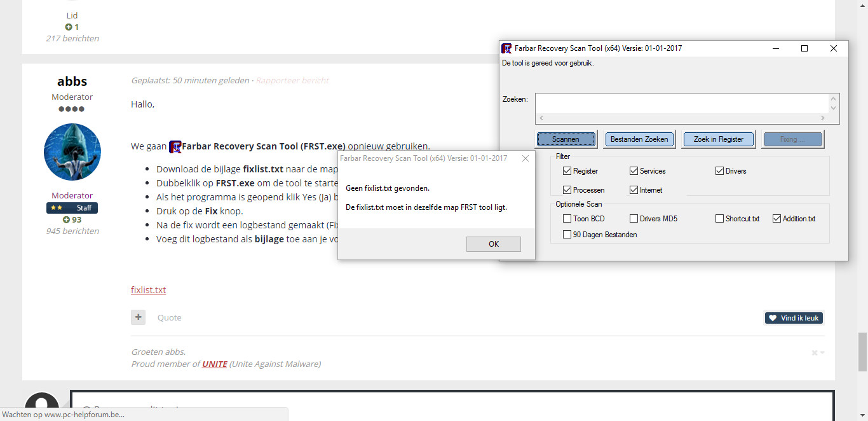Close the 'Geen fixlist.txt gevonden' dialog with X
The image size is (868, 421).
[526, 158]
